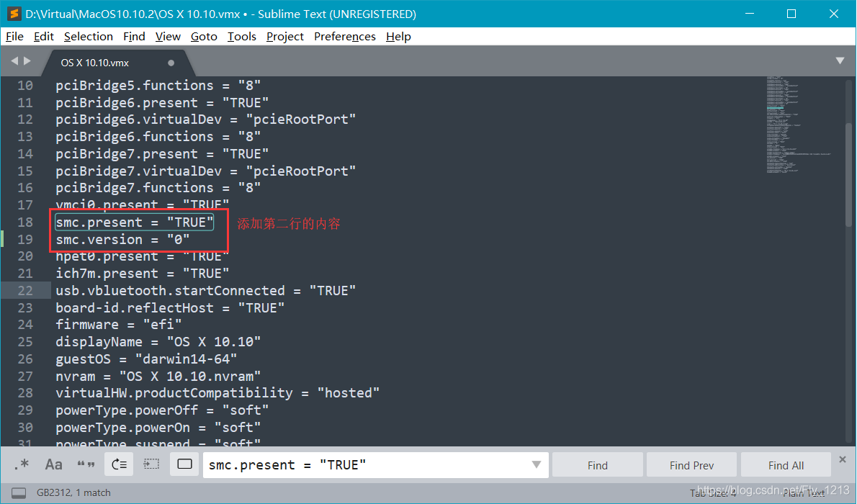Image resolution: width=857 pixels, height=504 pixels.
Task: Click the Sublime Text title bar icon
Action: [x=14, y=14]
